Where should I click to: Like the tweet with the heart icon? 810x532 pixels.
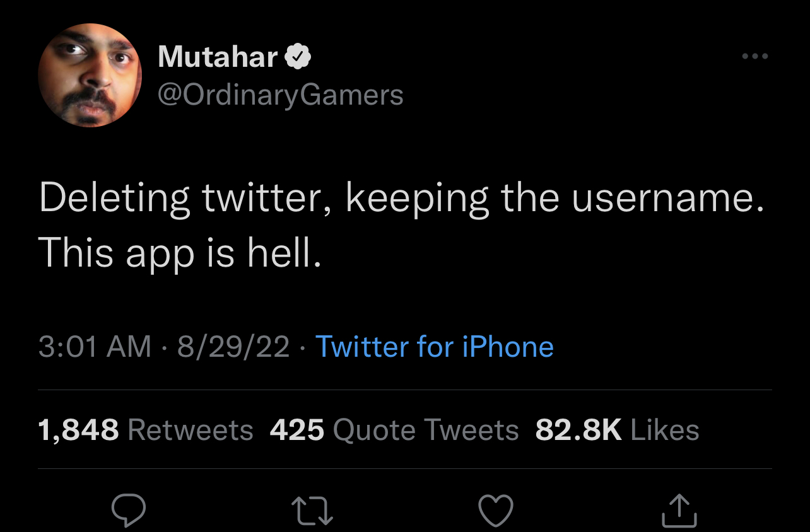coord(496,511)
